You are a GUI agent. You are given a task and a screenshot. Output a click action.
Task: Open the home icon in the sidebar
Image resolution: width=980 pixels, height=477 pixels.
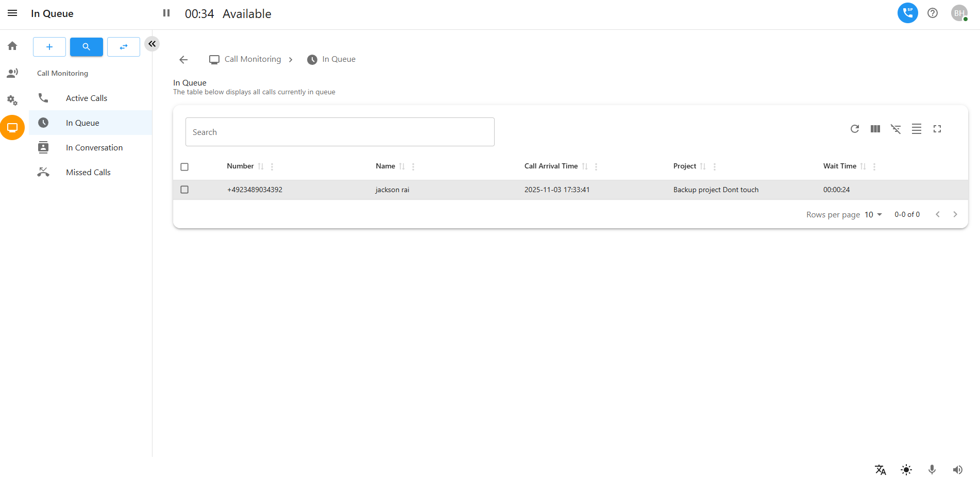12,46
